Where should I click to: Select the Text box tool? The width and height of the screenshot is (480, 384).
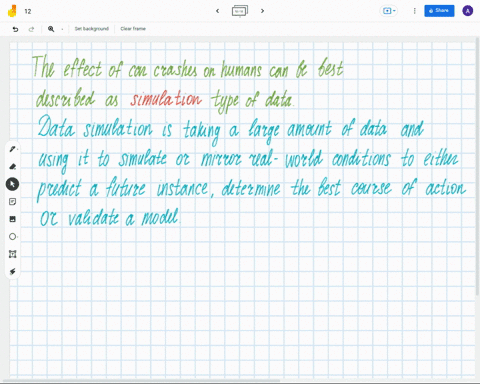pyautogui.click(x=13, y=254)
